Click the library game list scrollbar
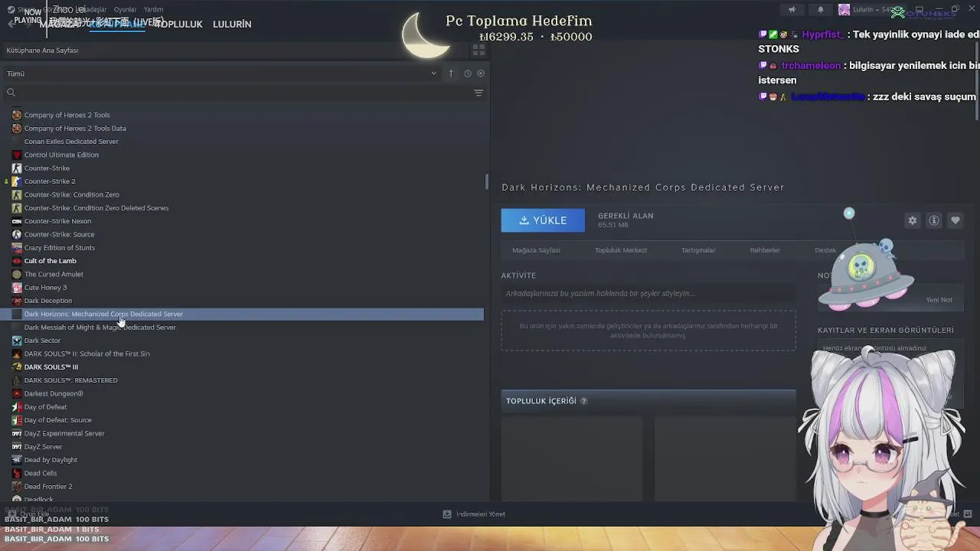The width and height of the screenshot is (980, 551). tap(486, 182)
